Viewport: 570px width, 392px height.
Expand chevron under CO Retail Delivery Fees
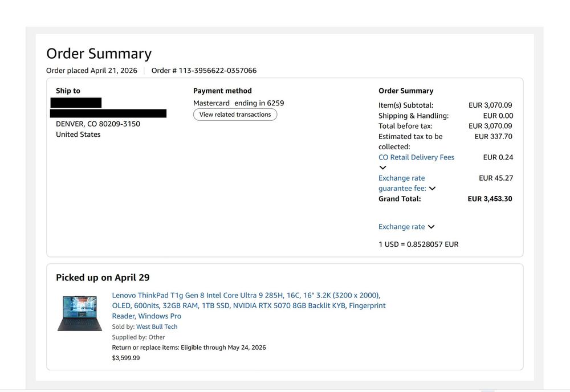(x=382, y=168)
